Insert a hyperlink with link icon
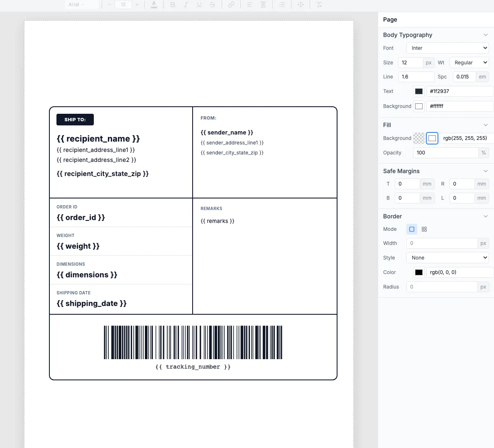 click(231, 5)
